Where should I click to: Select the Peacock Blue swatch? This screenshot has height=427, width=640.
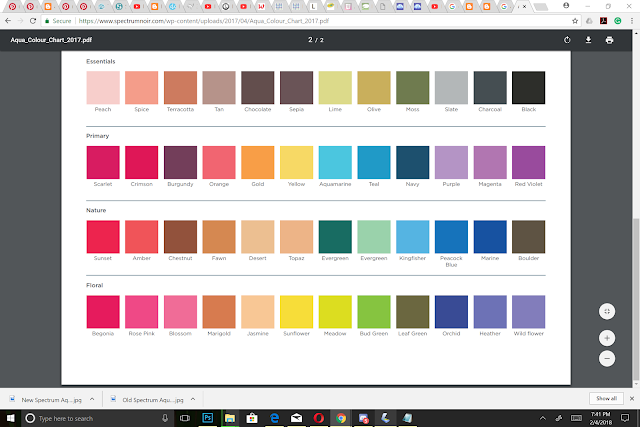tap(451, 237)
